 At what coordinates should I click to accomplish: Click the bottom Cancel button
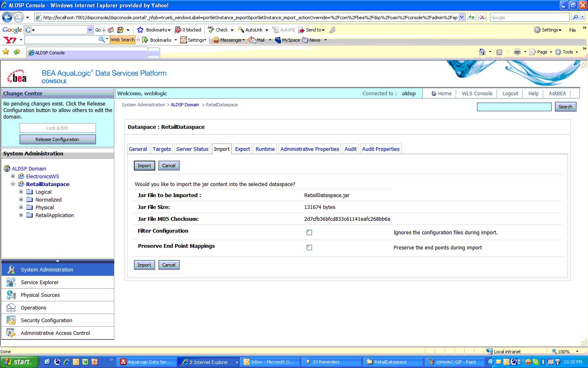click(169, 265)
